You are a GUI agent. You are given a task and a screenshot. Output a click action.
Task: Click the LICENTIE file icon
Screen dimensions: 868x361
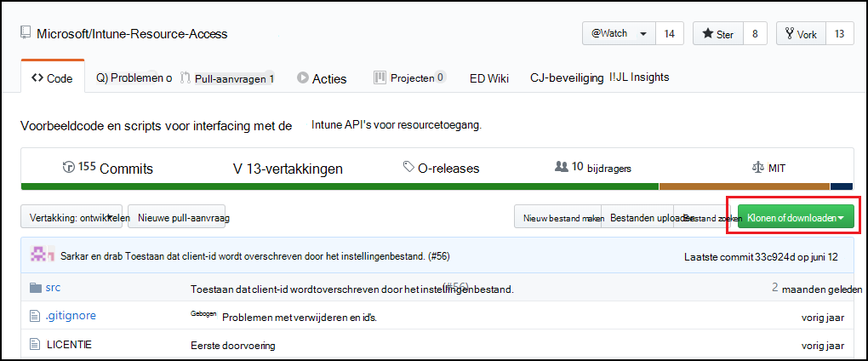(x=35, y=345)
